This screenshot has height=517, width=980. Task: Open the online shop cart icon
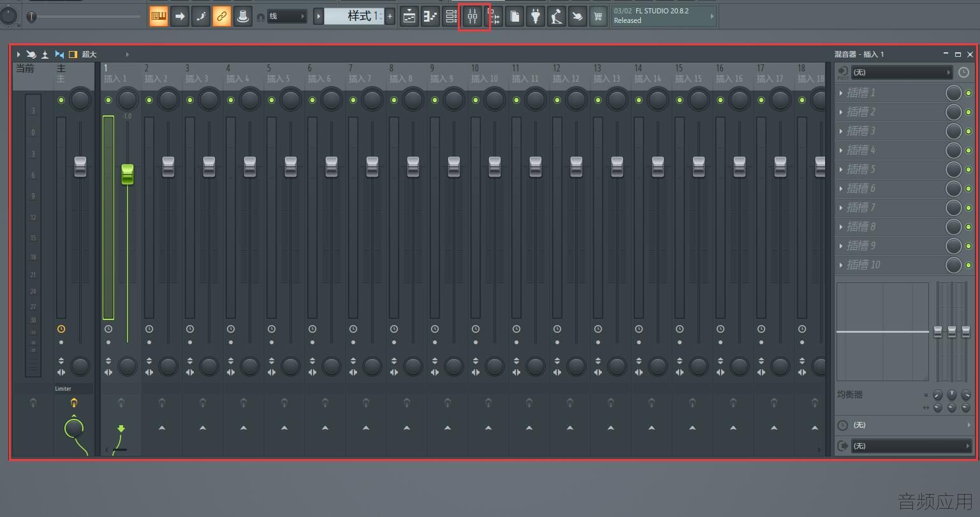point(598,17)
